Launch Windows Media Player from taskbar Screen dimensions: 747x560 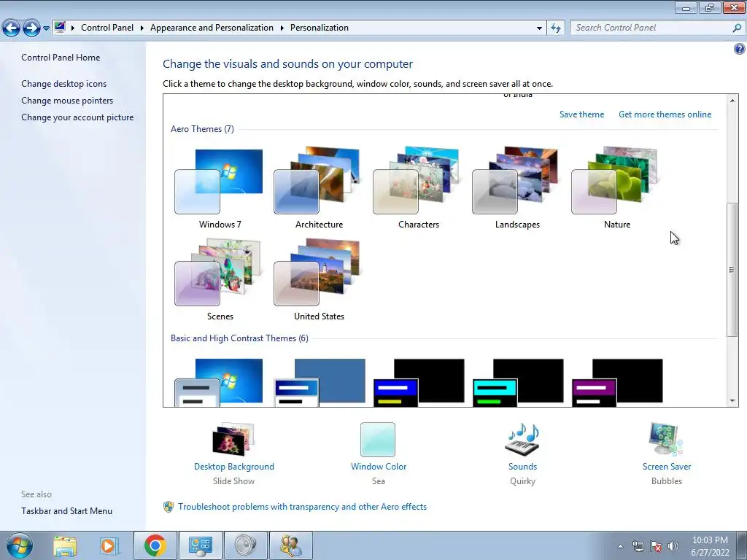(108, 545)
